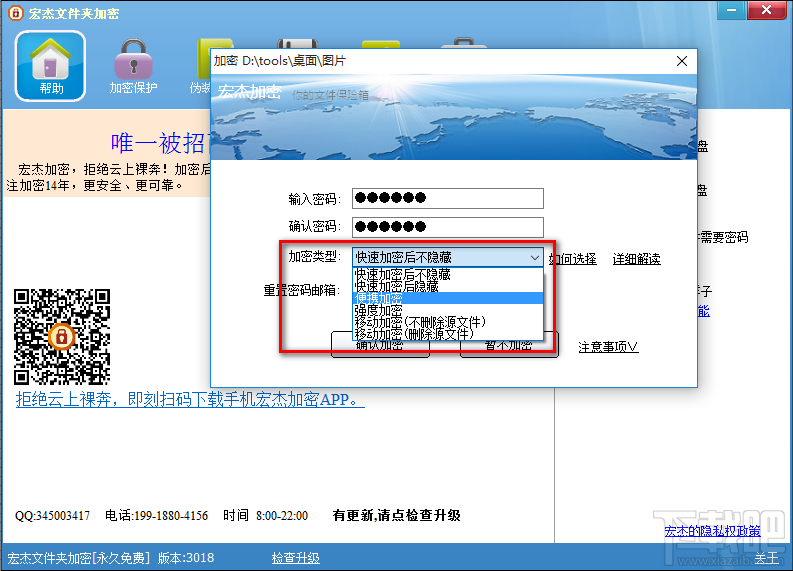Image resolution: width=793 pixels, height=571 pixels.
Task: Open the 详细解读 link
Action: (x=636, y=259)
